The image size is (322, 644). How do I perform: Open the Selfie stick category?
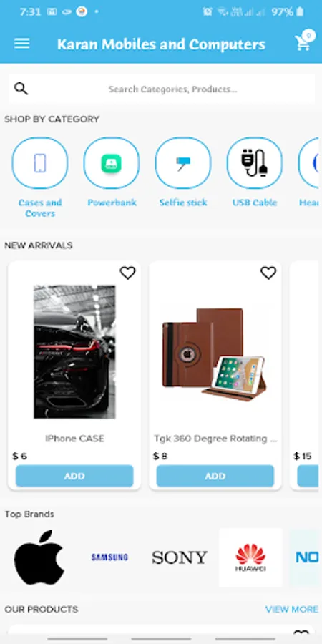click(183, 163)
